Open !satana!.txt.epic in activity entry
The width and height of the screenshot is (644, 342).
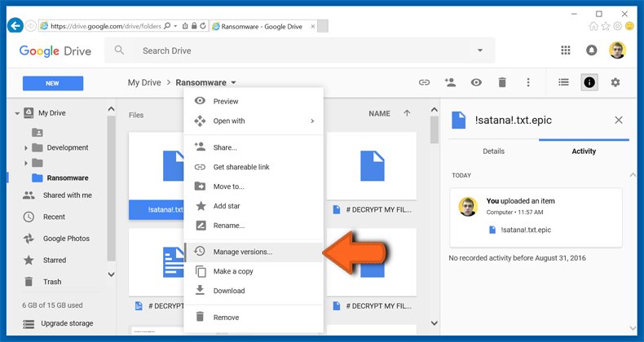tap(526, 230)
